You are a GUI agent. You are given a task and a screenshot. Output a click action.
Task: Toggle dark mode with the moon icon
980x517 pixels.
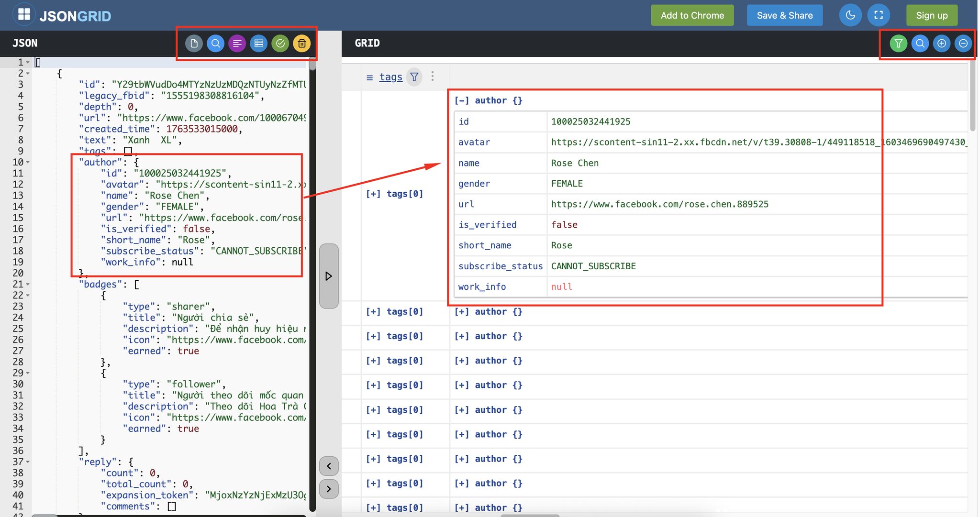pyautogui.click(x=850, y=15)
